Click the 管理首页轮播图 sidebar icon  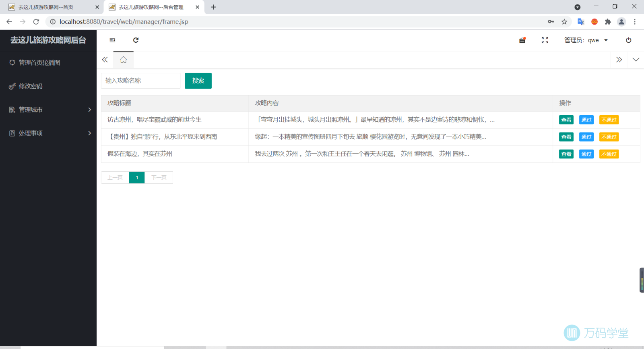(x=12, y=62)
